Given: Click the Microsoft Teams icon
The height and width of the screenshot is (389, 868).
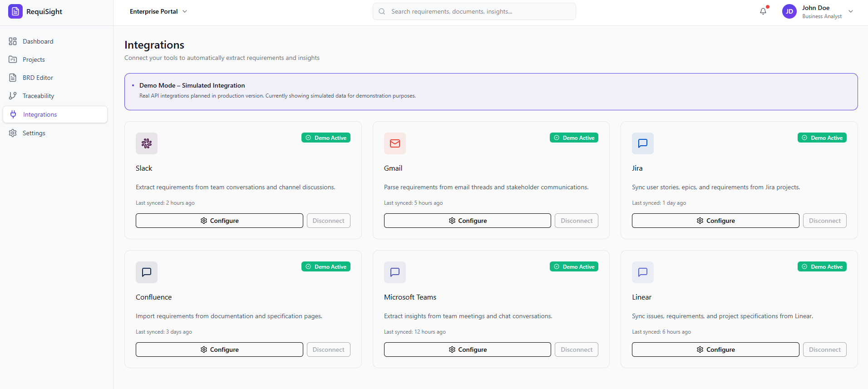Looking at the screenshot, I should pyautogui.click(x=395, y=272).
